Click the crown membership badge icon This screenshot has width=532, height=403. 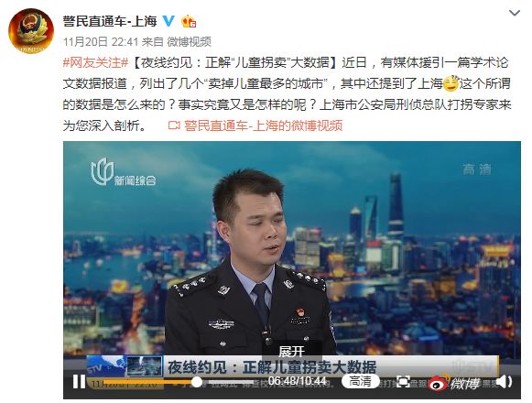click(189, 22)
